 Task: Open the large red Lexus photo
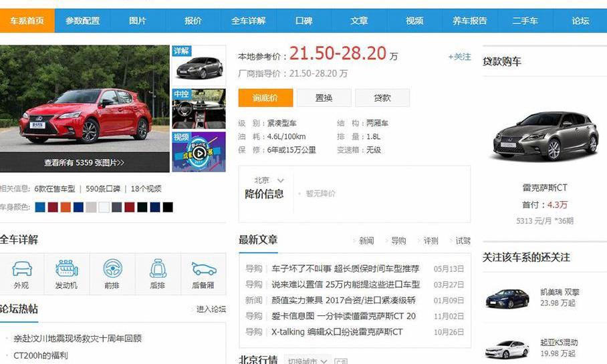(85, 99)
